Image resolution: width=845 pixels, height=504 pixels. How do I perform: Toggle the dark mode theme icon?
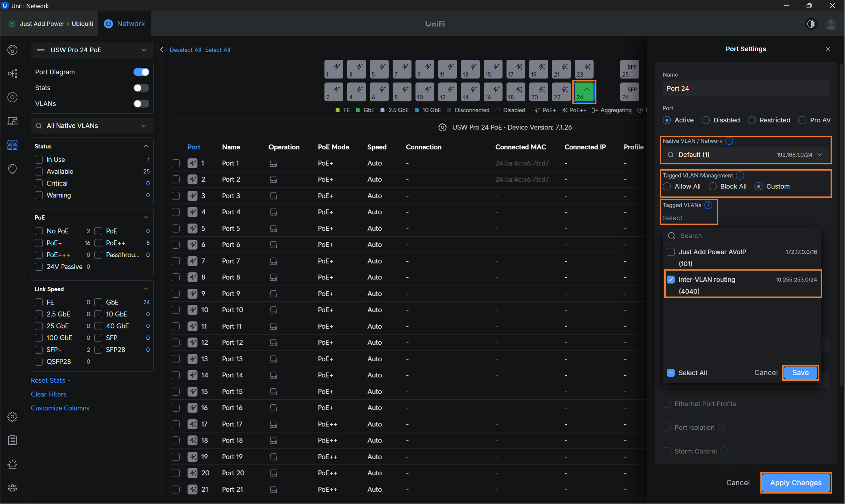click(x=811, y=24)
